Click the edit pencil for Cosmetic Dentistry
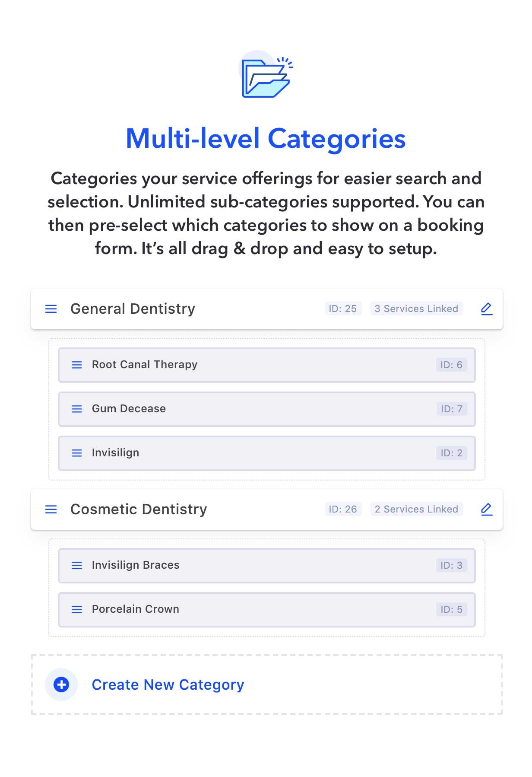 tap(486, 510)
